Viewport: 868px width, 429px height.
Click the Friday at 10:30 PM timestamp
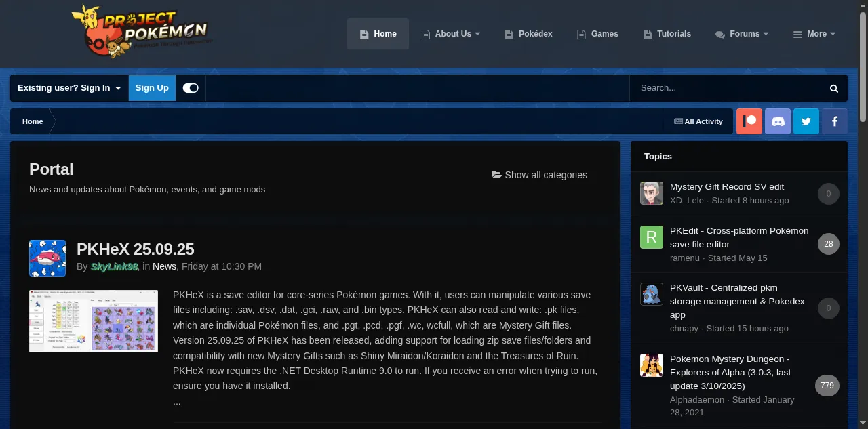click(x=222, y=267)
